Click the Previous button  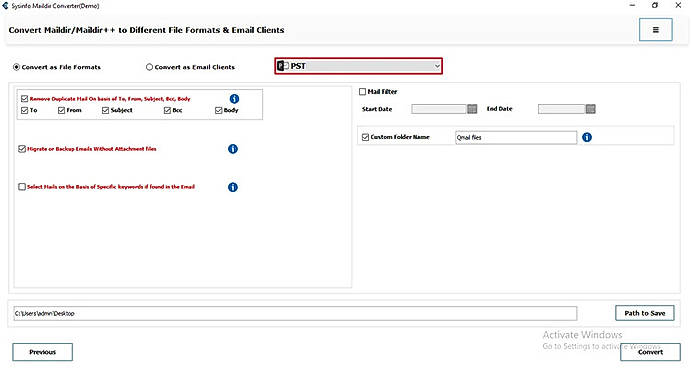coord(42,352)
